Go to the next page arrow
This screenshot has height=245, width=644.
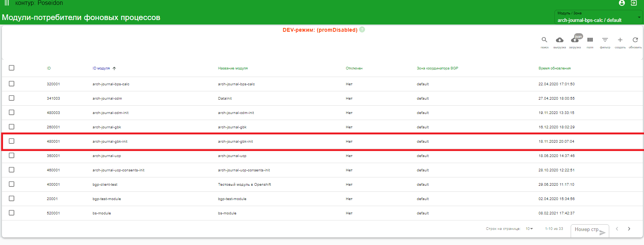[629, 229]
